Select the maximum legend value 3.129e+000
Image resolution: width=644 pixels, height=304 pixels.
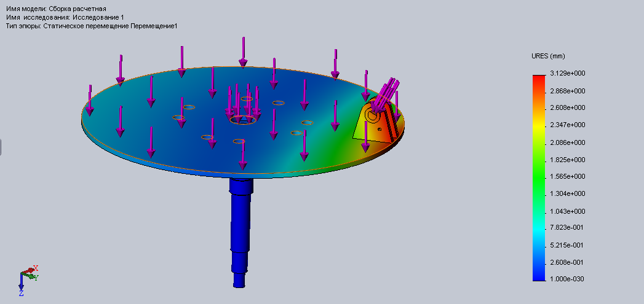coord(567,73)
